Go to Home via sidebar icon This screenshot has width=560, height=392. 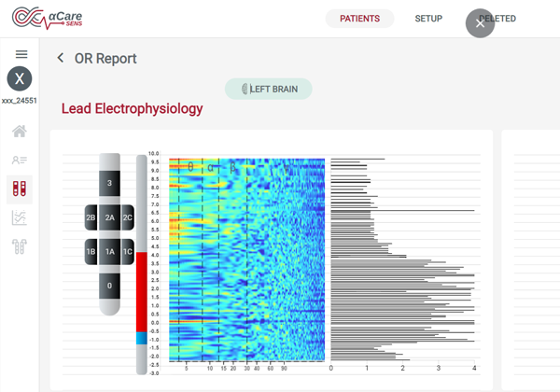click(20, 132)
